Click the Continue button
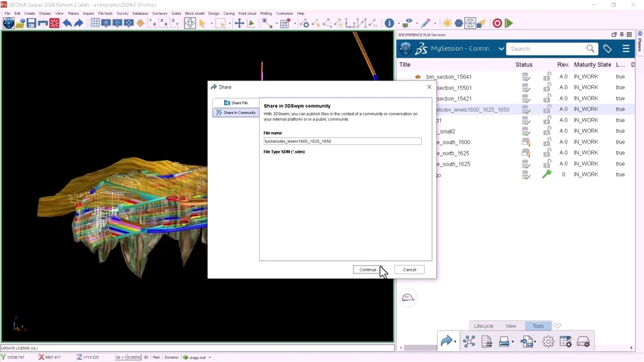Image resolution: width=644 pixels, height=362 pixels. tap(368, 269)
